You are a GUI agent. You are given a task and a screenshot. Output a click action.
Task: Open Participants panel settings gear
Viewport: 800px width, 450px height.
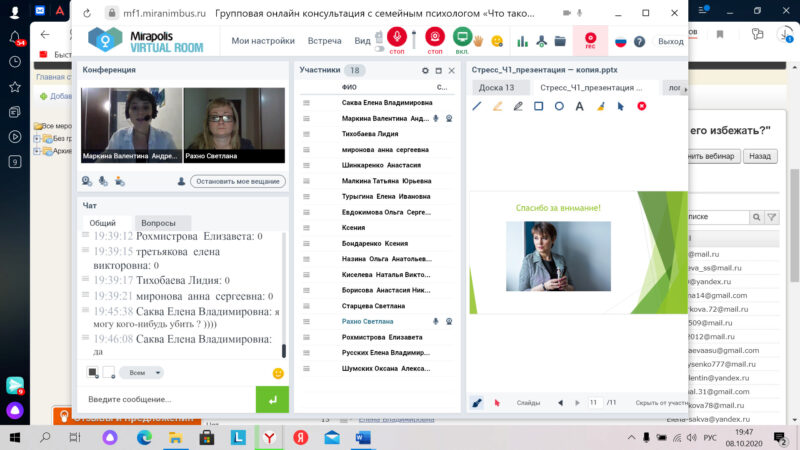(x=425, y=71)
